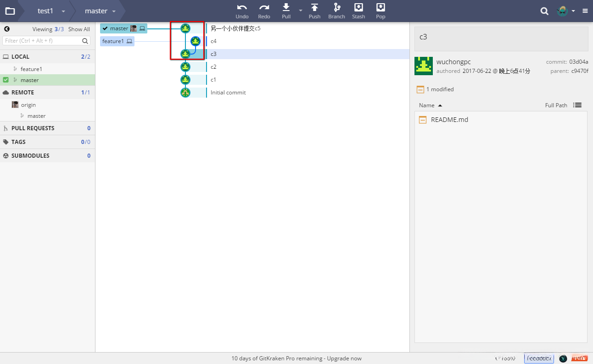Push commits with the Push button
The width and height of the screenshot is (593, 364).
click(x=314, y=11)
